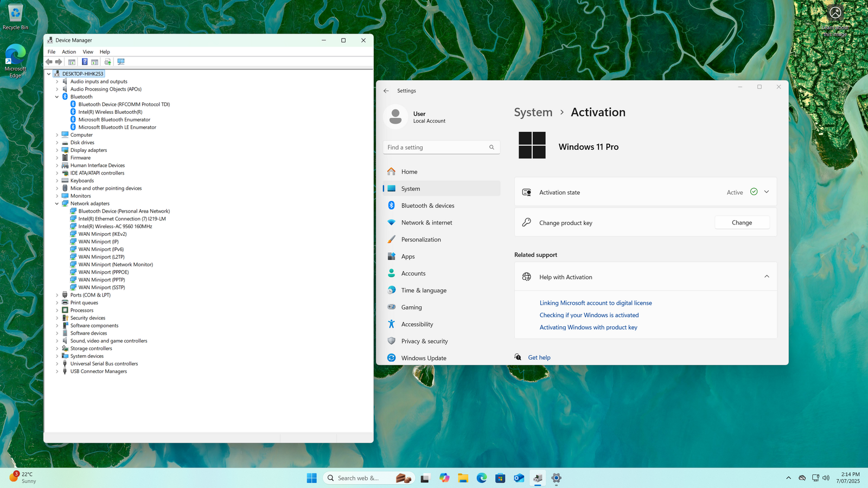The width and height of the screenshot is (868, 488).
Task: Open Microsoft Store from the taskbar
Action: point(500,478)
